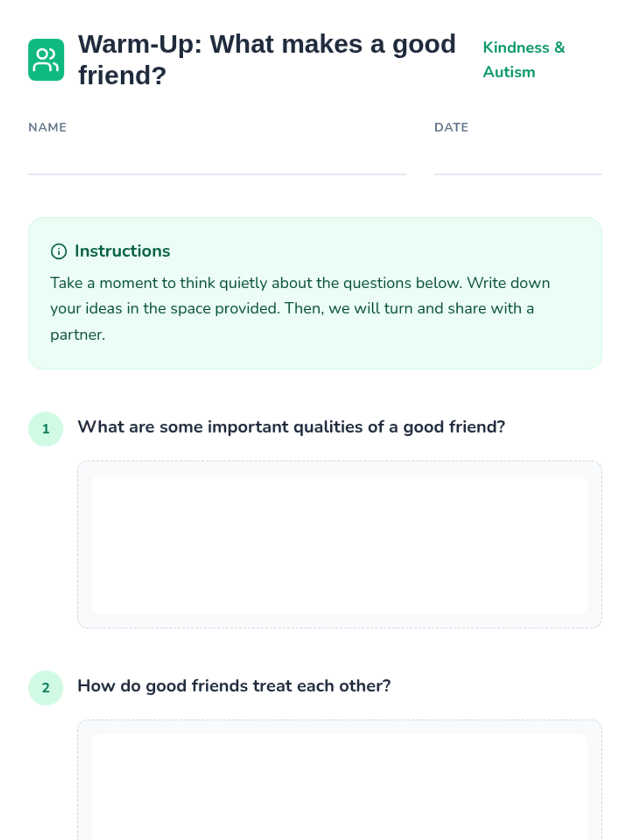Click the NAME label text
Screen dimensions: 630x840
47,128
